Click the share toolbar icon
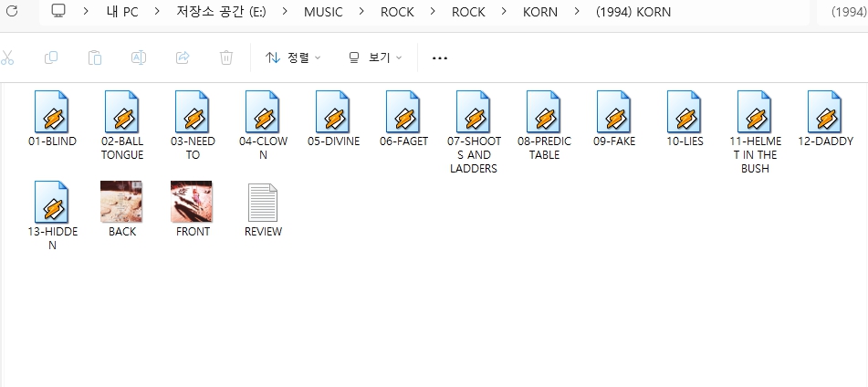This screenshot has width=868, height=387. (x=183, y=58)
